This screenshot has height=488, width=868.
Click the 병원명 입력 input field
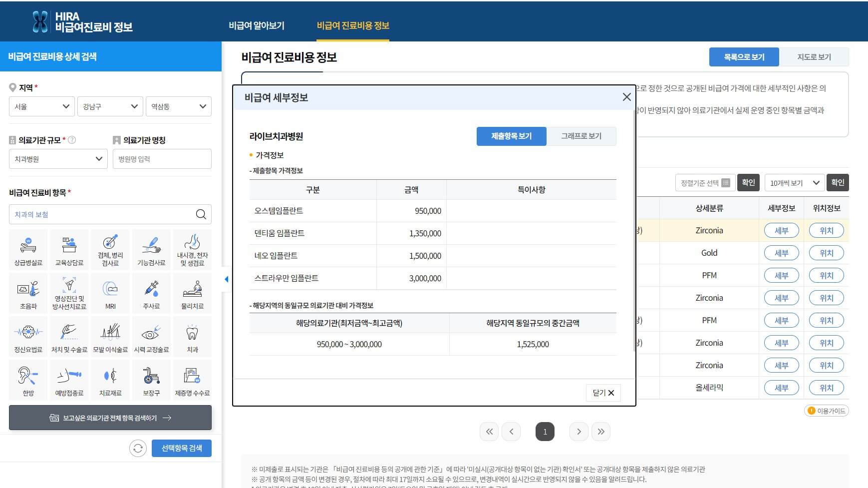pyautogui.click(x=162, y=159)
